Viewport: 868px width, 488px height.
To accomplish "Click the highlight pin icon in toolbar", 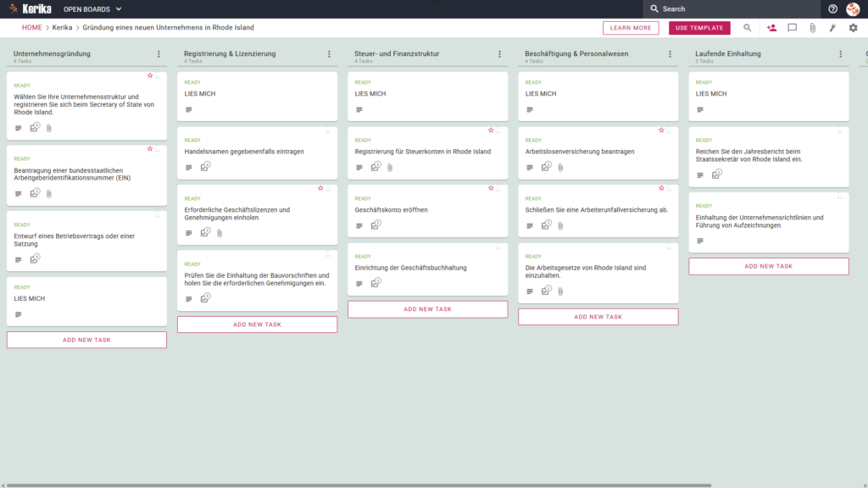I will (832, 28).
